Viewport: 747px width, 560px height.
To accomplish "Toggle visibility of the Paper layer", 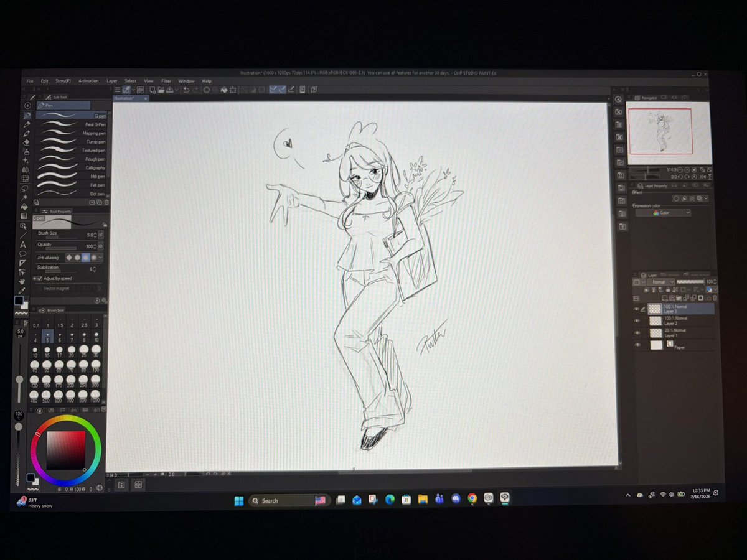I will click(x=637, y=345).
